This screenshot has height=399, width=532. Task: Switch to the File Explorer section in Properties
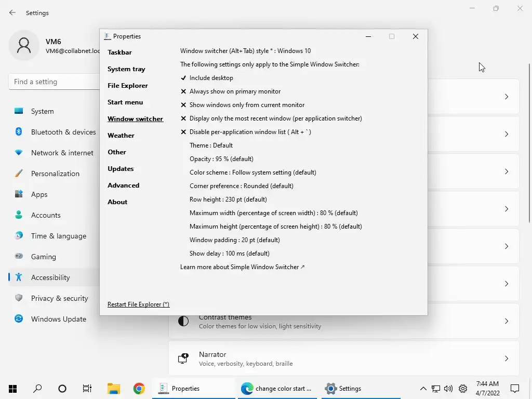128,86
